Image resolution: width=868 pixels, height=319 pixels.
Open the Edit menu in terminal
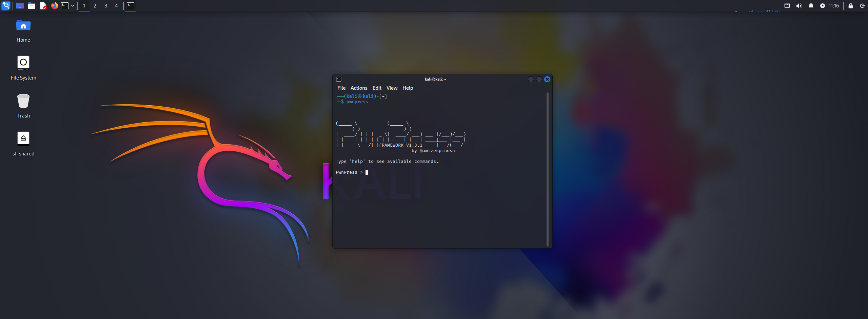[x=377, y=88]
